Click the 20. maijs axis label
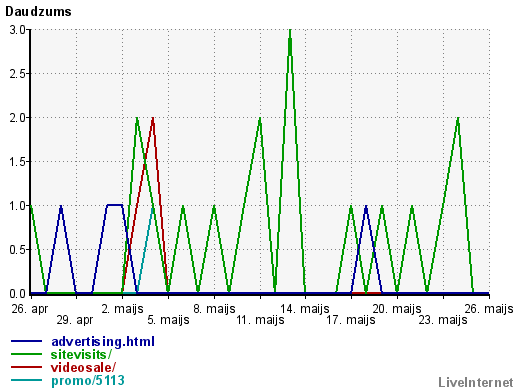The height and width of the screenshot is (392, 520). 397,309
